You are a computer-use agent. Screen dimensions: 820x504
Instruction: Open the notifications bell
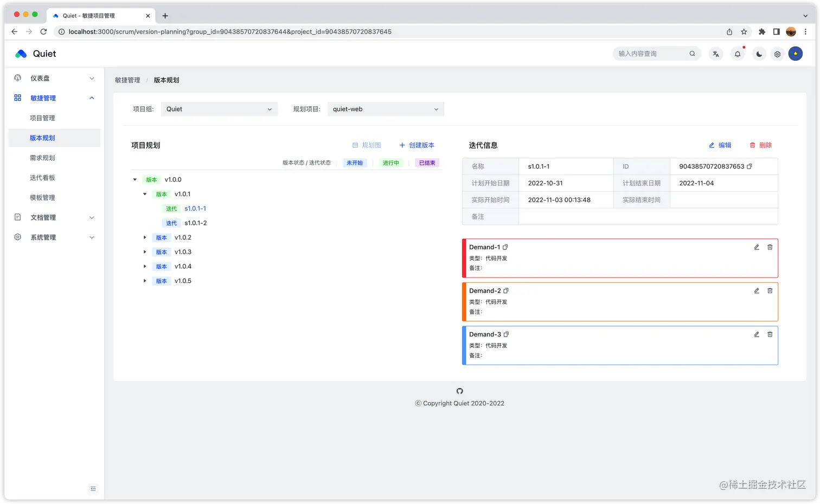click(738, 54)
